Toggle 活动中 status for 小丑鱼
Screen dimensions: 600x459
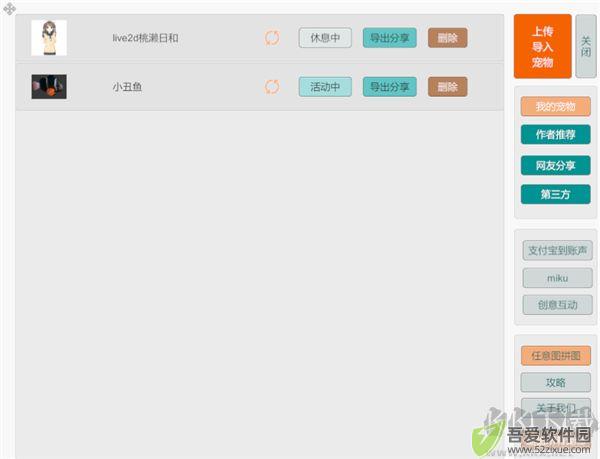(x=325, y=87)
